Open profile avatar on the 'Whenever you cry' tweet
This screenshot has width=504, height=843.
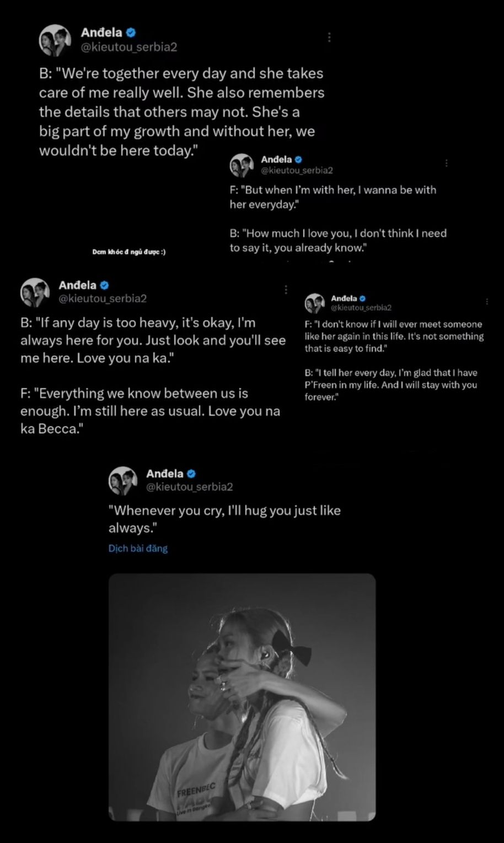(122, 480)
